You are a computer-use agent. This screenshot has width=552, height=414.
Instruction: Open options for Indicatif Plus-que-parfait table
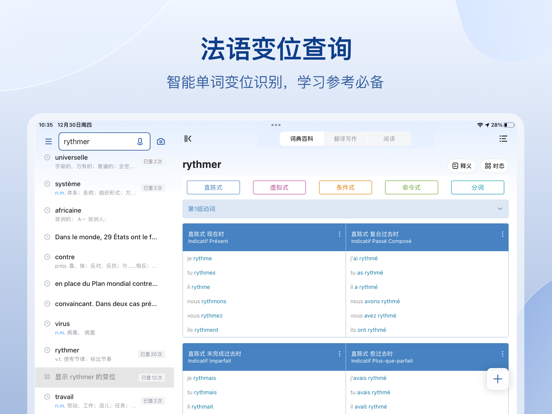point(502,354)
